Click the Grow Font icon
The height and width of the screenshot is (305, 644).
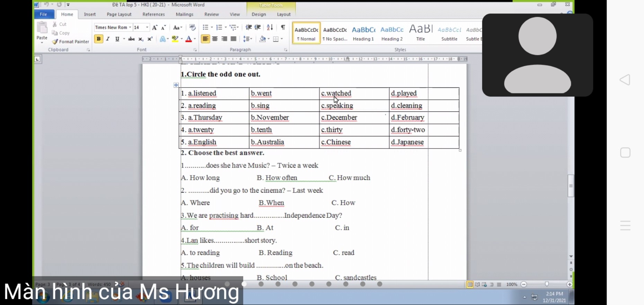click(155, 28)
